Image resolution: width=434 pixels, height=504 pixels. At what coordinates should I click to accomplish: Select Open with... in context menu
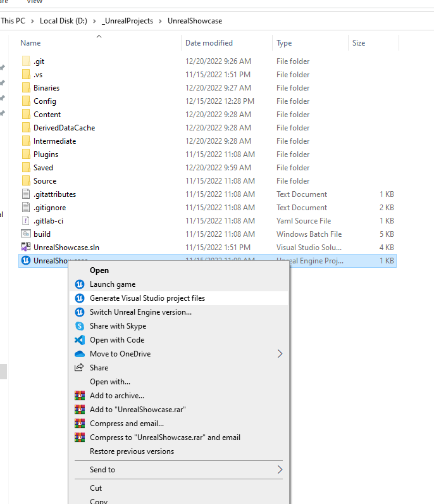coord(110,382)
